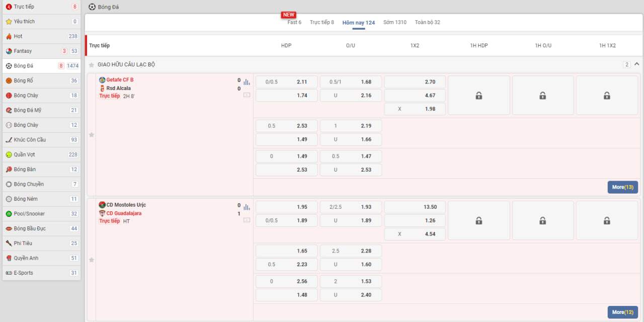Click locked 1H HDP cell for Getafe match
Viewport: 644px width, 322px height.
478,96
